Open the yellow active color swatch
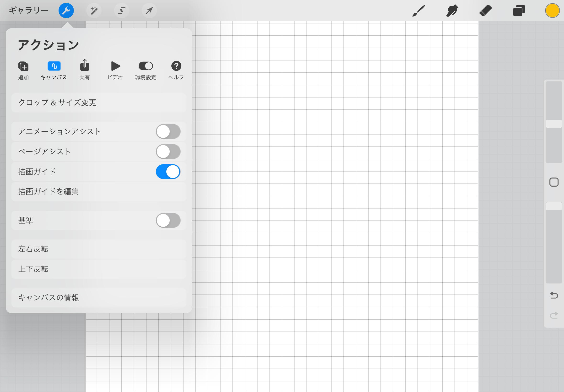This screenshot has width=564, height=392. 552,11
